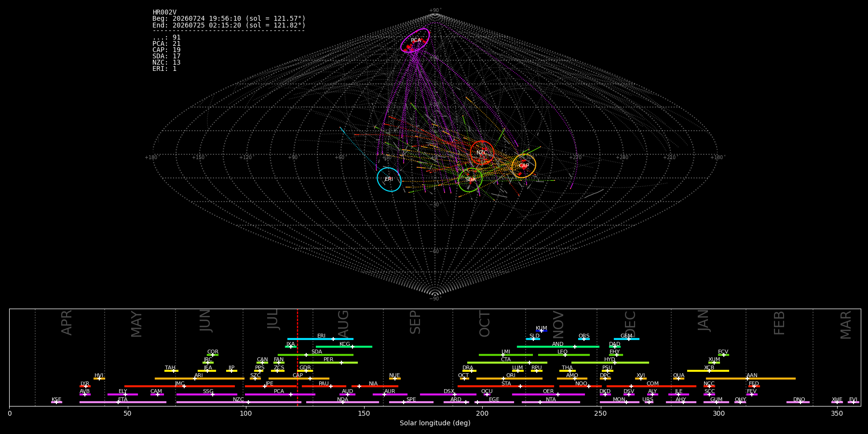The width and height of the screenshot is (868, 434).
Task: Select the green SDA radiant circle
Action: (x=470, y=180)
